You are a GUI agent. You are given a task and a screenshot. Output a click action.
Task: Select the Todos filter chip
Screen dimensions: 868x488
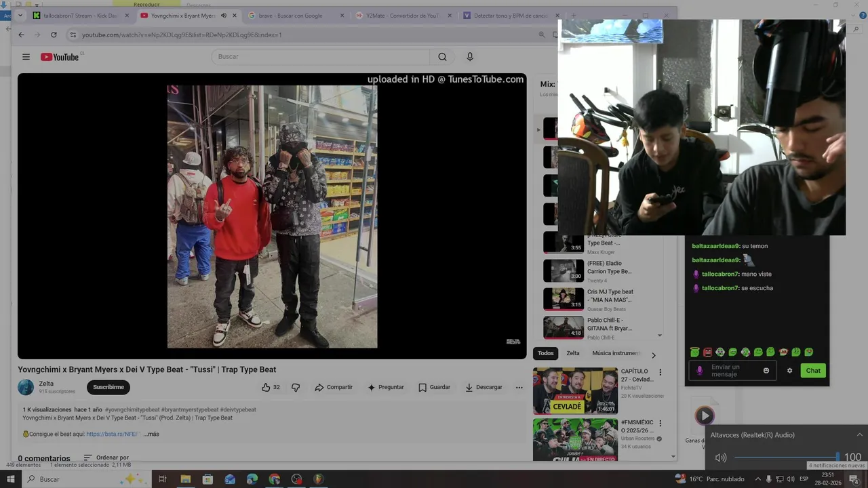tap(546, 353)
